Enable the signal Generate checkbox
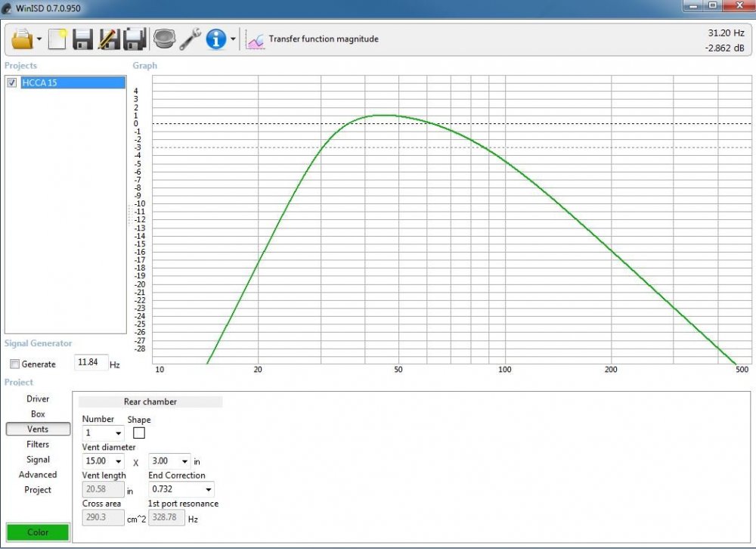Image resolution: width=756 pixels, height=549 pixels. (x=14, y=364)
